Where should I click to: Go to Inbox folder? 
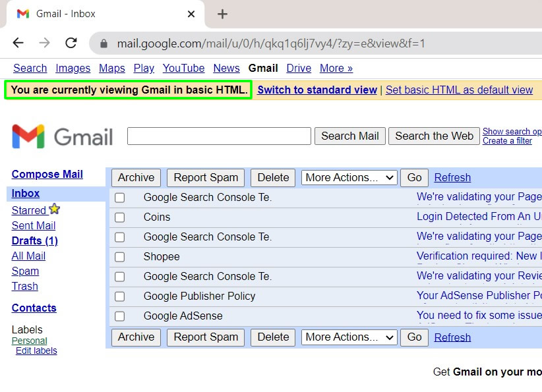(26, 194)
